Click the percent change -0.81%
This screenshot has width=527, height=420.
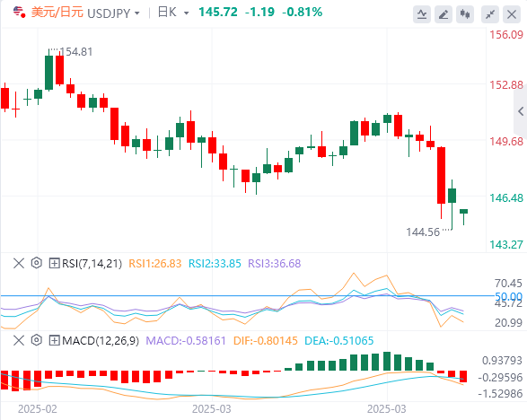point(303,12)
